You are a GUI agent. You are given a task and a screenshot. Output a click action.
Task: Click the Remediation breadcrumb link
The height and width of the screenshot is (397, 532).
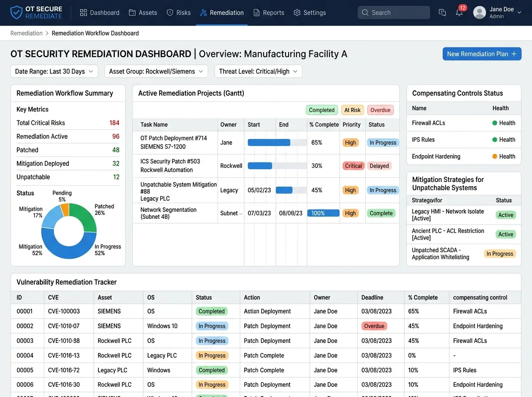click(x=27, y=33)
